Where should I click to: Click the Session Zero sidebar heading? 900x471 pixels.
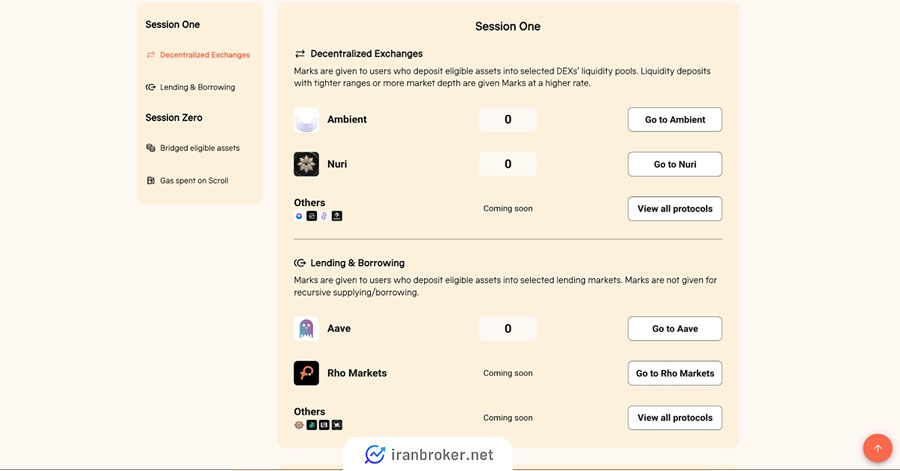coord(174,118)
